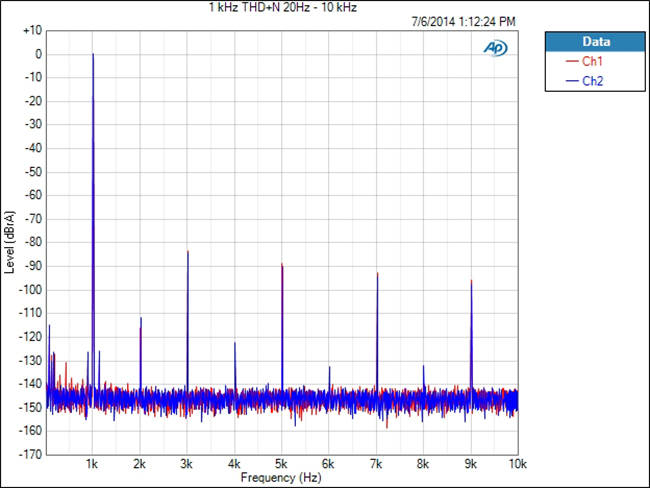Click the top of the 5 kHz harmonic peak

pyautogui.click(x=282, y=264)
